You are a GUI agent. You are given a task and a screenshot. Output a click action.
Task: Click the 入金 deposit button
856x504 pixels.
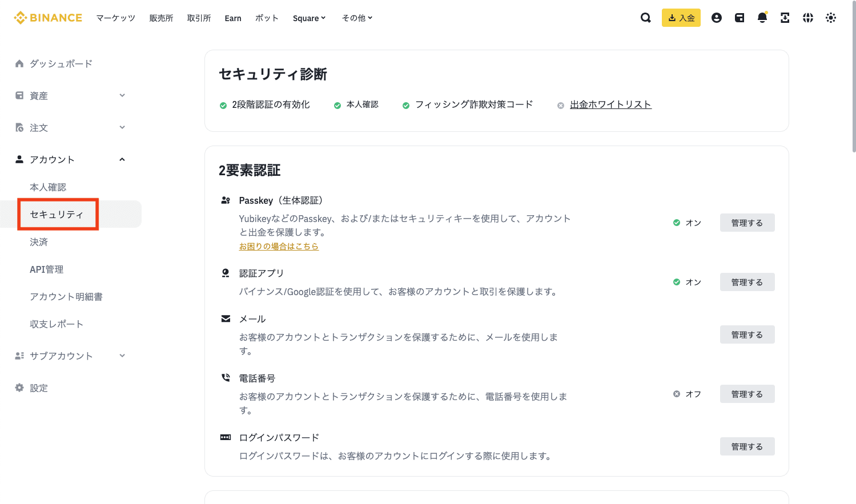click(681, 18)
